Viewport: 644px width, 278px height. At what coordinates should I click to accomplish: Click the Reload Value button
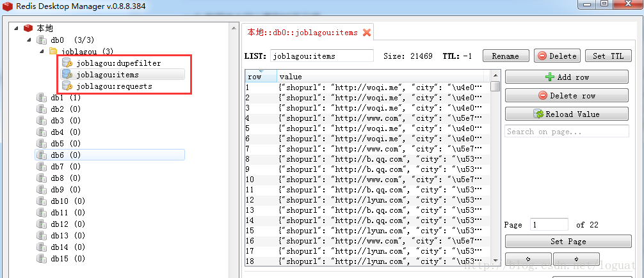click(x=567, y=114)
